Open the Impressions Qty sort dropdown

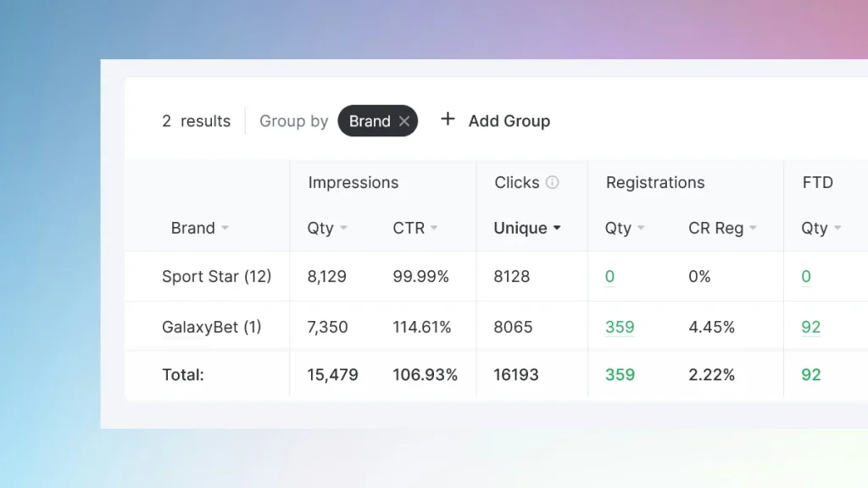point(342,228)
